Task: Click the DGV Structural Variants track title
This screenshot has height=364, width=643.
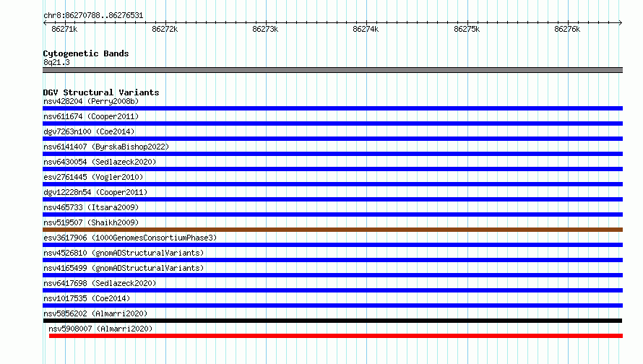Action: click(x=101, y=92)
